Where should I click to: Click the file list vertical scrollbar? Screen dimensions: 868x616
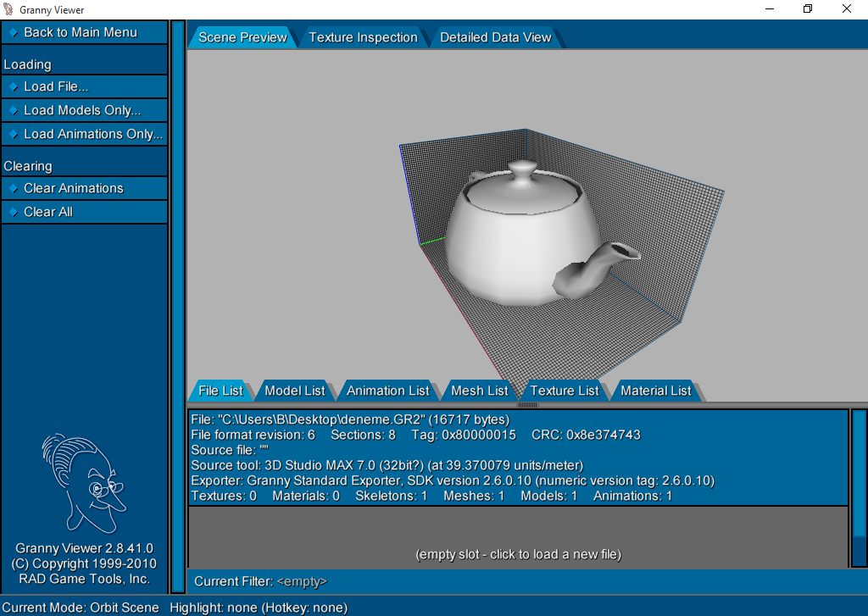point(860,488)
